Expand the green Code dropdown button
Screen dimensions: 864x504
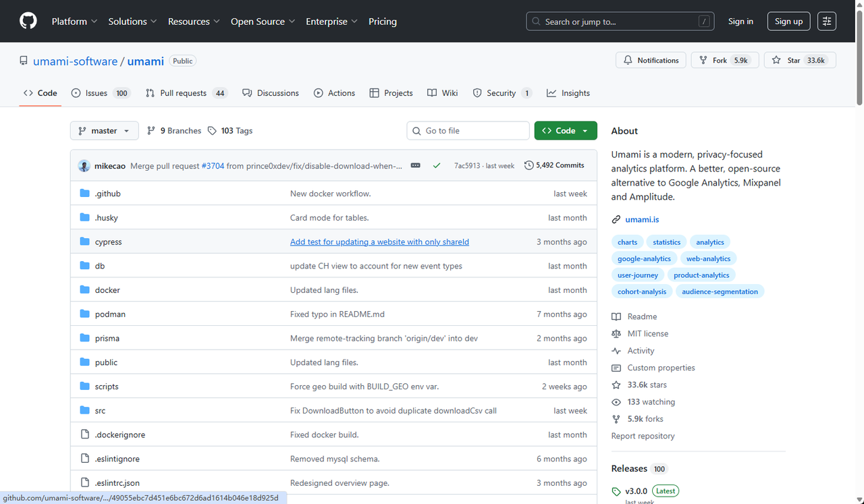(566, 131)
